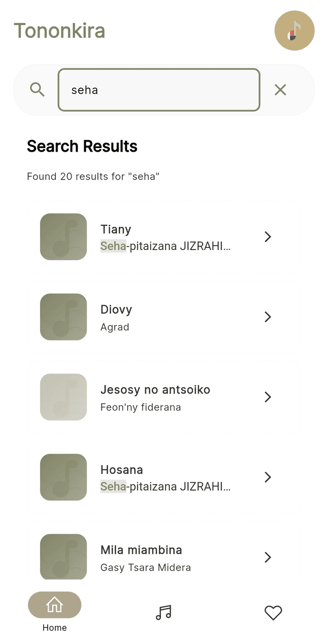Image resolution: width=328 pixels, height=644 pixels.
Task: Expand Jesosy no antsoiko via chevron
Action: [268, 397]
